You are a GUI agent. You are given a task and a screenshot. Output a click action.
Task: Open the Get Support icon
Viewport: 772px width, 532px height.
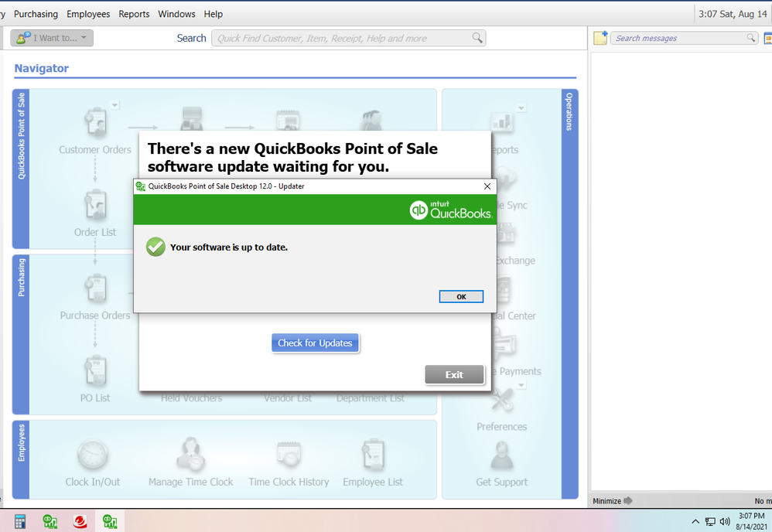coord(502,455)
